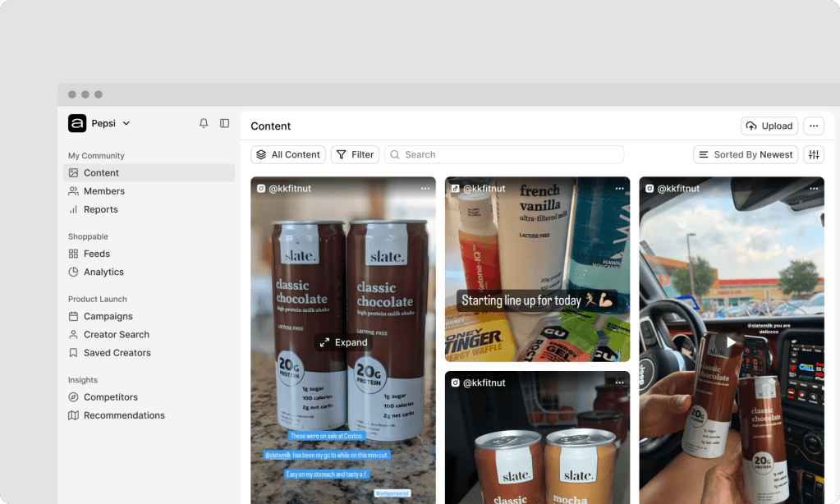Click the Upload button
The image size is (840, 504).
(769, 126)
